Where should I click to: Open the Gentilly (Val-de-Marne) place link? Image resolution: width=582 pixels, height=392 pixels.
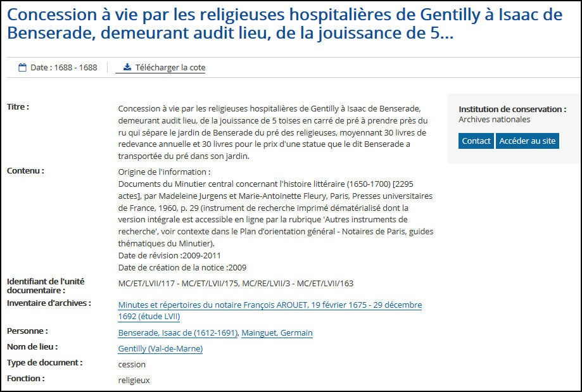(x=160, y=349)
